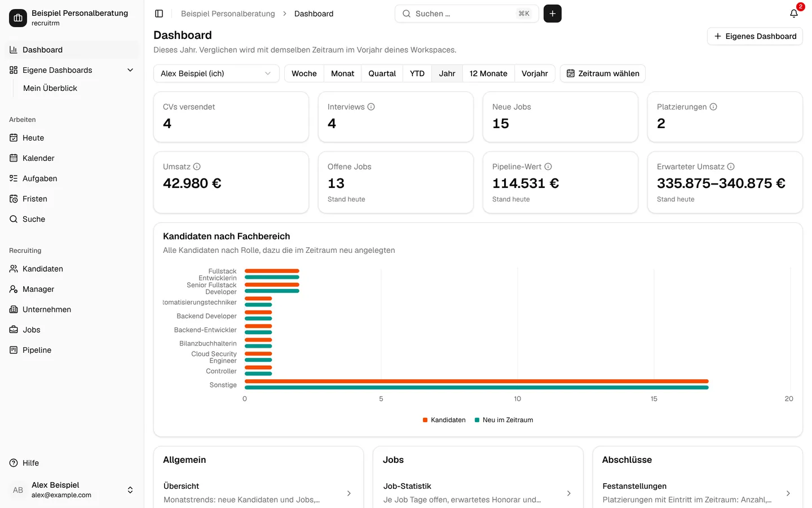812x508 pixels.
Task: Open the Alex Beispiel (ich) dropdown
Action: (217, 73)
